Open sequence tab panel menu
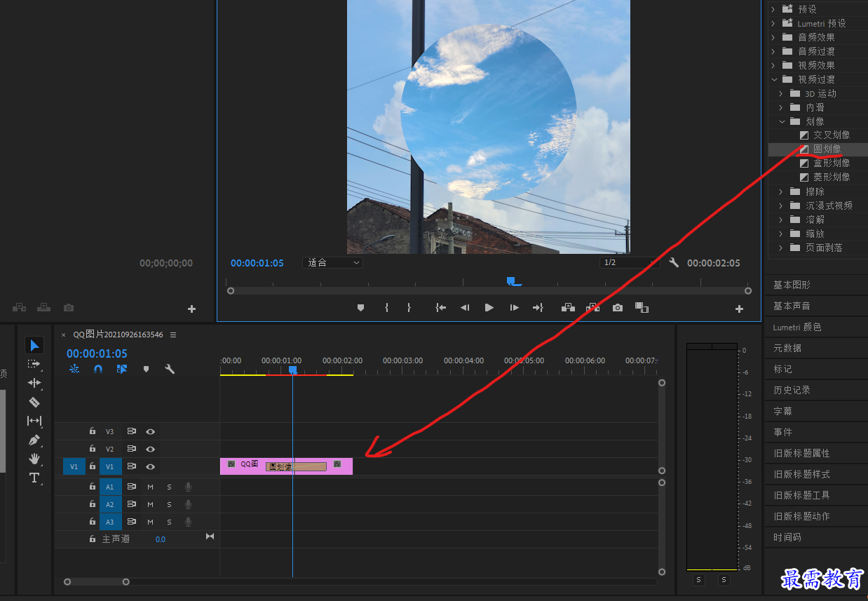 click(173, 335)
